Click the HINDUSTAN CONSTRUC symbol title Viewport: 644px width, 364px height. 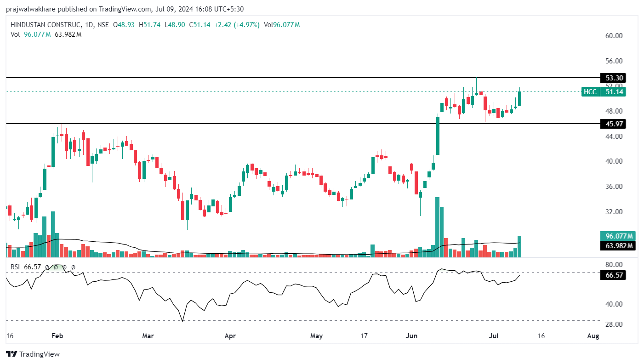pos(47,25)
